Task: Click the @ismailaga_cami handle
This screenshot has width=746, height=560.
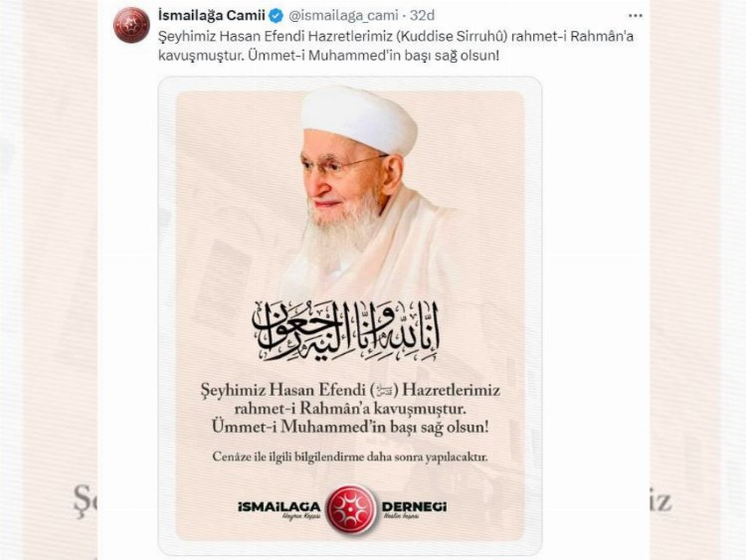Action: [x=342, y=16]
